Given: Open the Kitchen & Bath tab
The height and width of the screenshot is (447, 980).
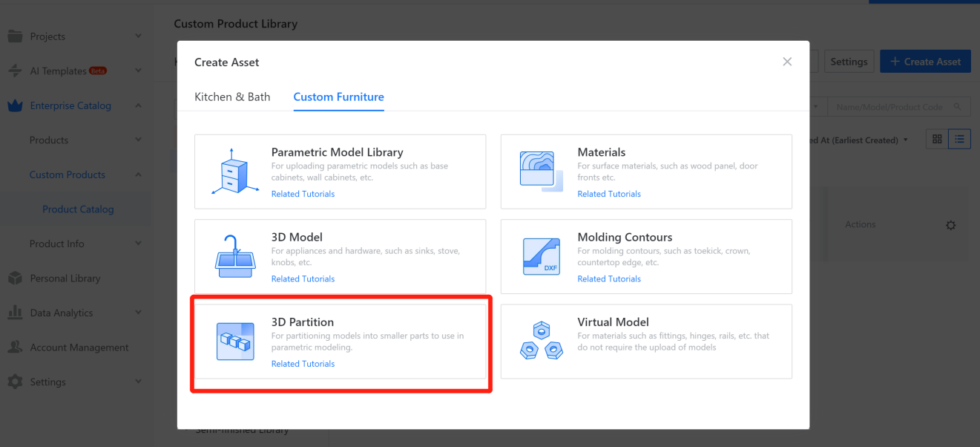Looking at the screenshot, I should pyautogui.click(x=232, y=97).
